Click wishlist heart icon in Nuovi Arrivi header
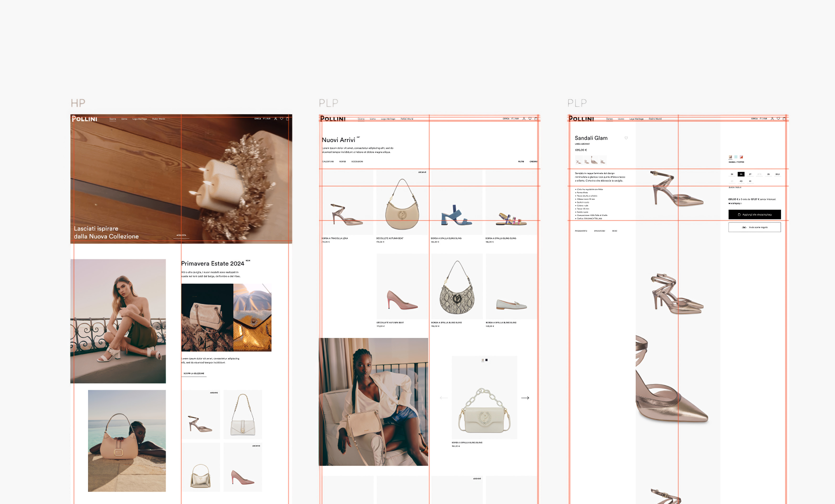Screen dimensions: 835x504 tap(530, 119)
